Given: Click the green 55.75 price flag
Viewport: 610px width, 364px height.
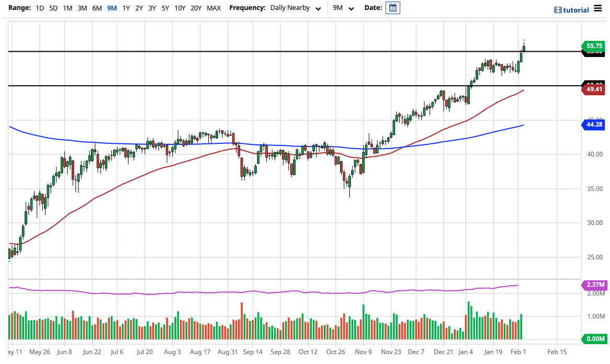Looking at the screenshot, I should pyautogui.click(x=592, y=46).
